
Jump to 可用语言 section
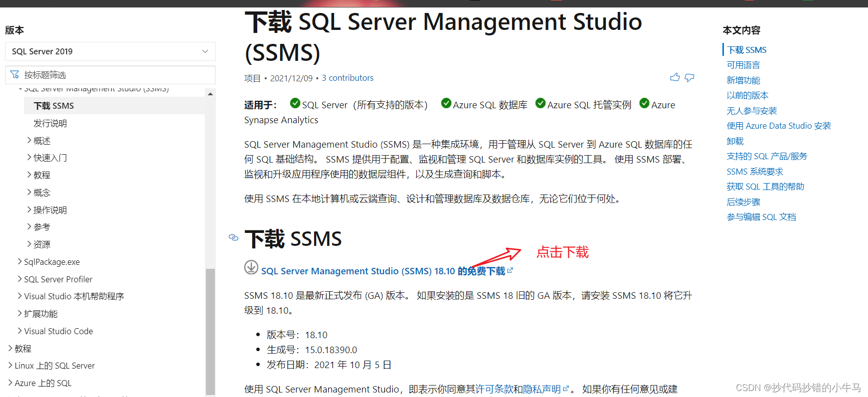click(x=743, y=65)
